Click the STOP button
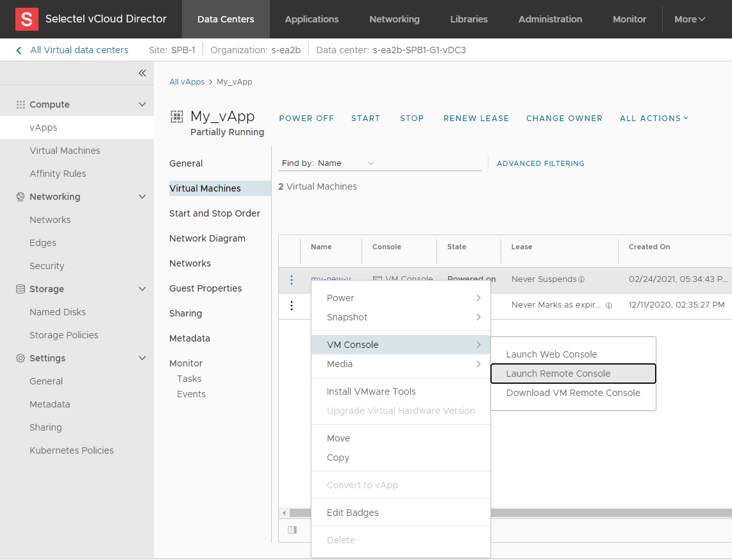732x560 pixels. pos(412,118)
